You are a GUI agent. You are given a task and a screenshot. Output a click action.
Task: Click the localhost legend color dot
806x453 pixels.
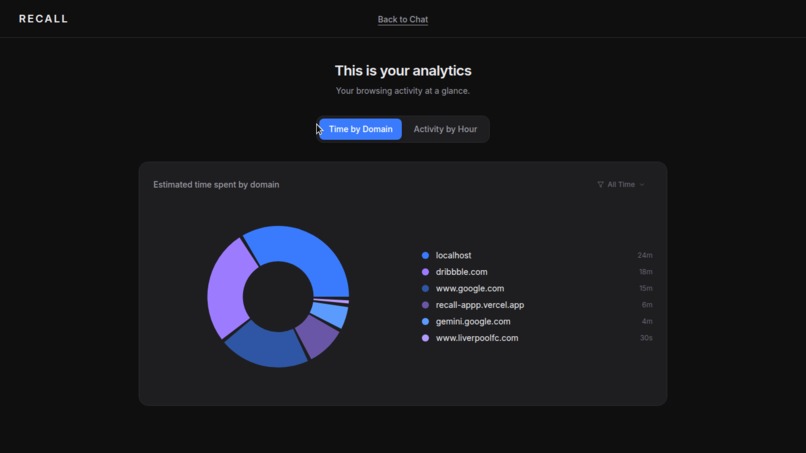pyautogui.click(x=425, y=256)
